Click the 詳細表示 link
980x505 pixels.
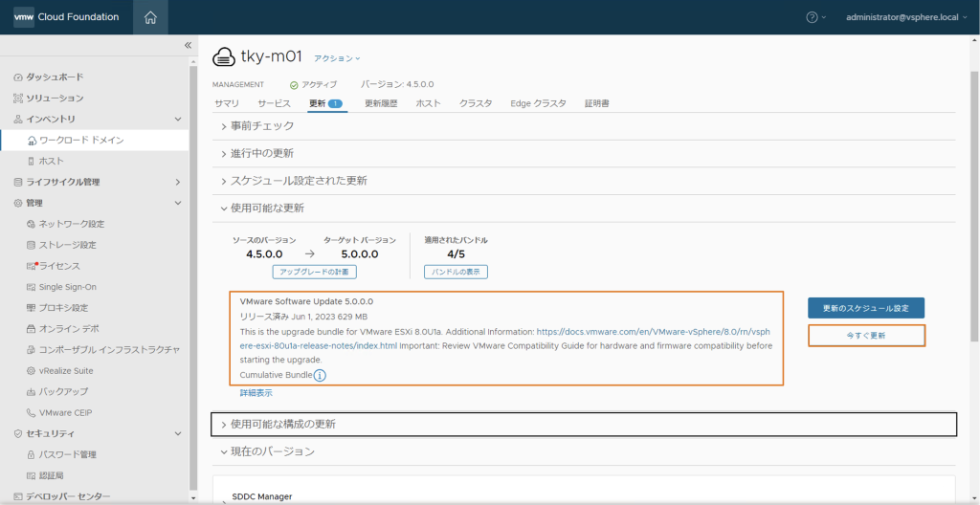pos(256,393)
